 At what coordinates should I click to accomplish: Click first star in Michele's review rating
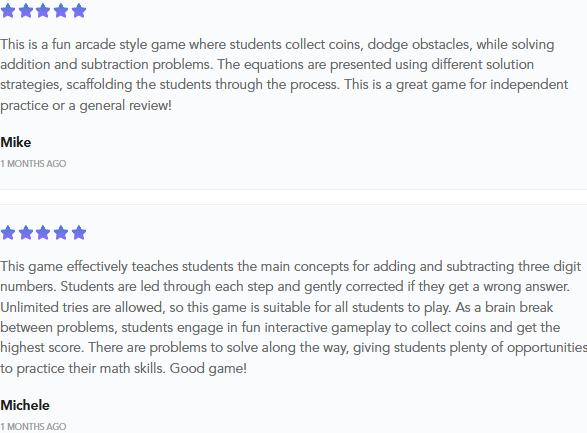pyautogui.click(x=8, y=232)
